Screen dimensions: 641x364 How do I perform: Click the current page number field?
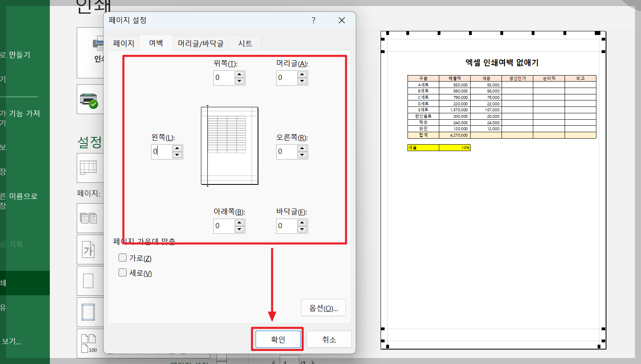[x=289, y=360]
